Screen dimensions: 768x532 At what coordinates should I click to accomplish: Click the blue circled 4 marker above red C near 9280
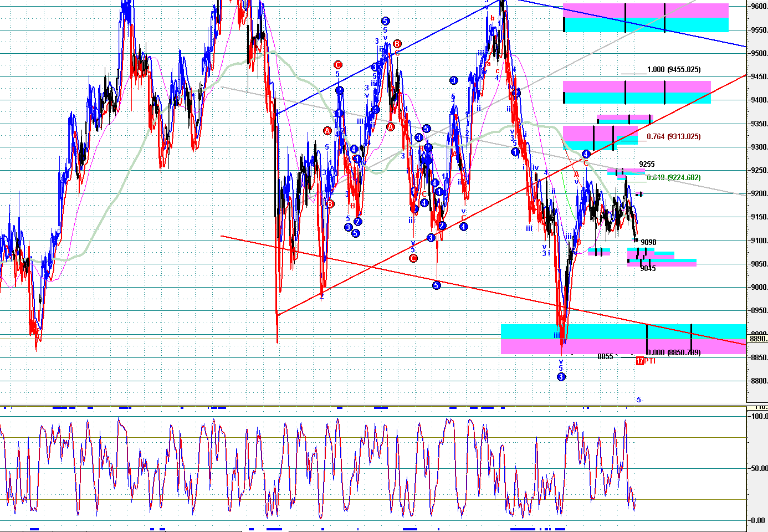tap(586, 154)
